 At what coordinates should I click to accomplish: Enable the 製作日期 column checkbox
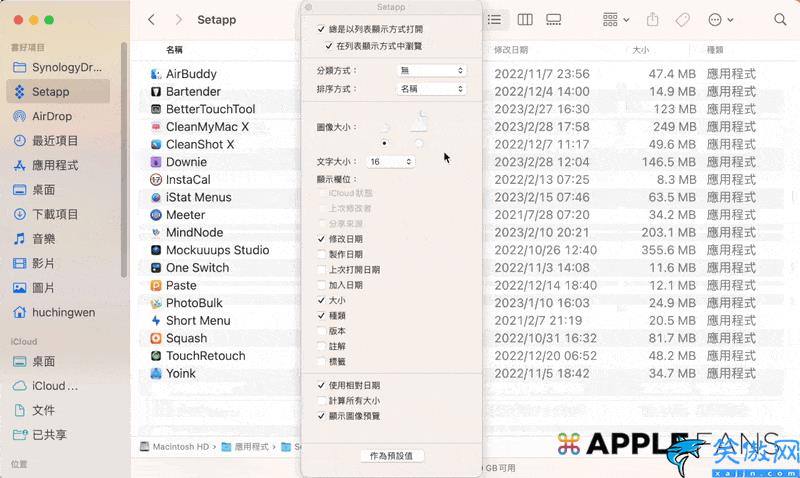tap(321, 254)
